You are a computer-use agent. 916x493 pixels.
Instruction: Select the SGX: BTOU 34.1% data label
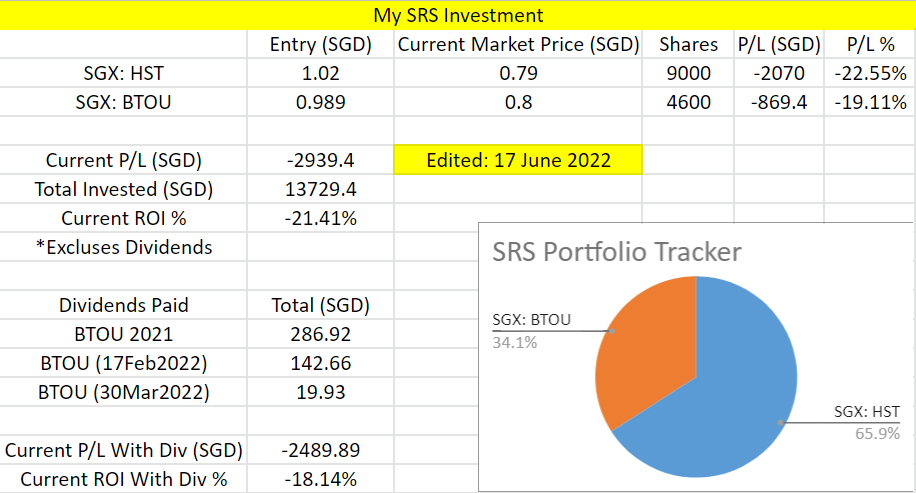[x=532, y=331]
